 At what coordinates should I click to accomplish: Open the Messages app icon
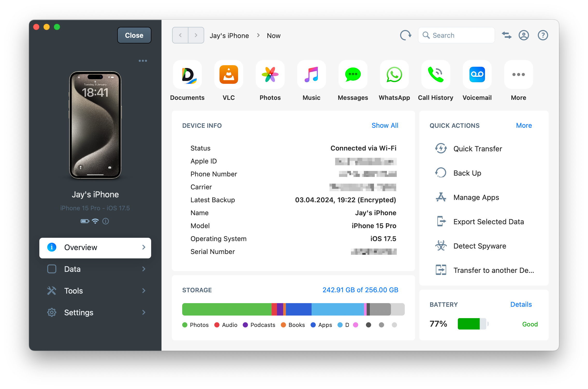(x=353, y=74)
